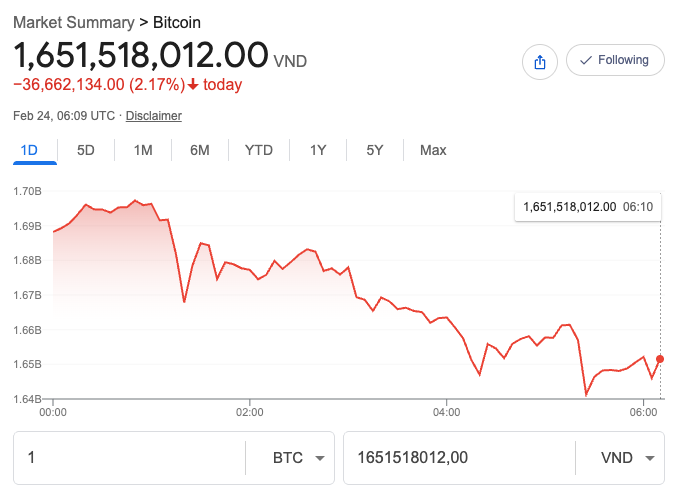Select the Max chart range
This screenshot has height=492, width=677.
pos(433,151)
